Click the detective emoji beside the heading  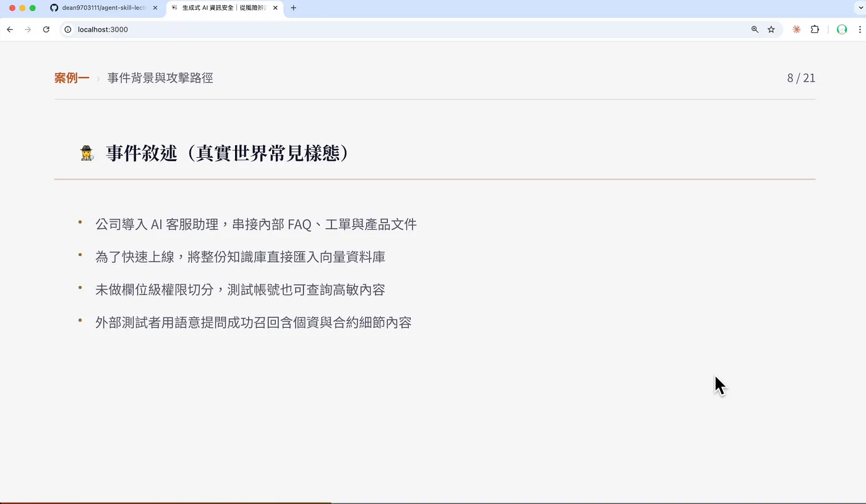[87, 153]
